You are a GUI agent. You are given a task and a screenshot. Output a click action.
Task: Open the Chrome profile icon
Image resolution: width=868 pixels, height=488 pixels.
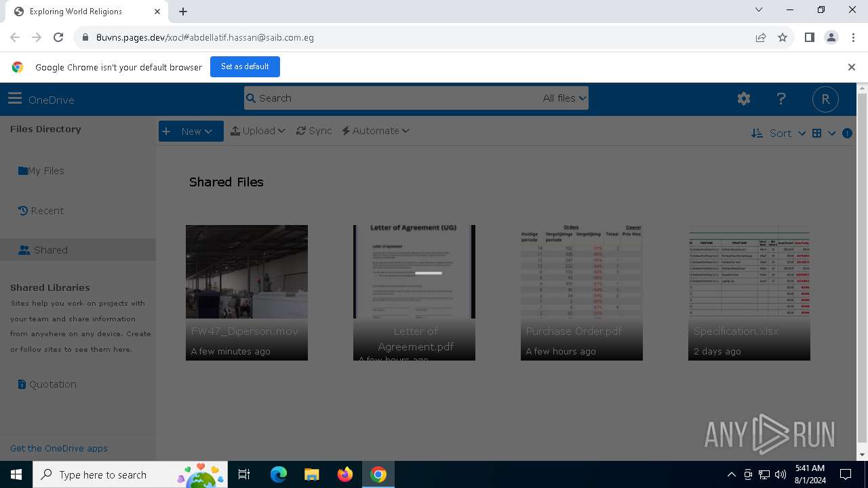pyautogui.click(x=831, y=37)
